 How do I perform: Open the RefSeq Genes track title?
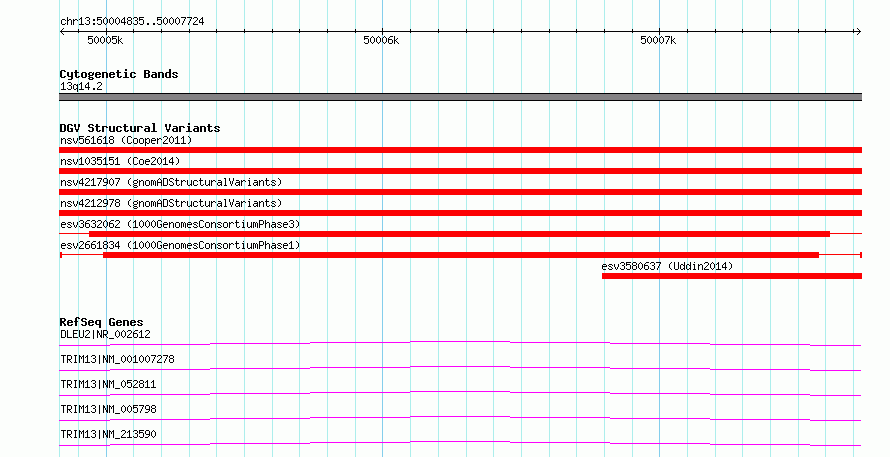tap(101, 322)
